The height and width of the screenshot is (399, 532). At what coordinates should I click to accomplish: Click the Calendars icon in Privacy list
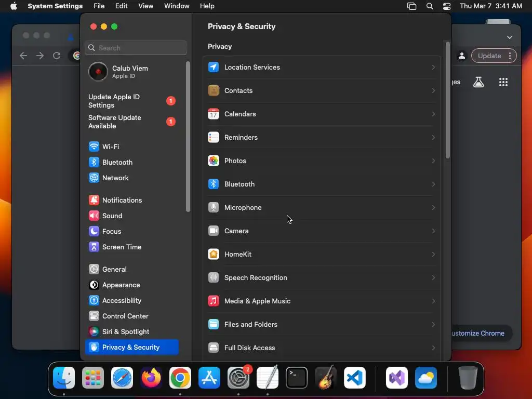214,114
